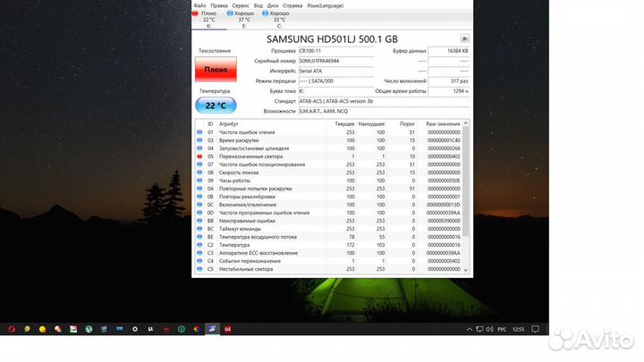Show hidden tray icons chevron

coord(470,329)
